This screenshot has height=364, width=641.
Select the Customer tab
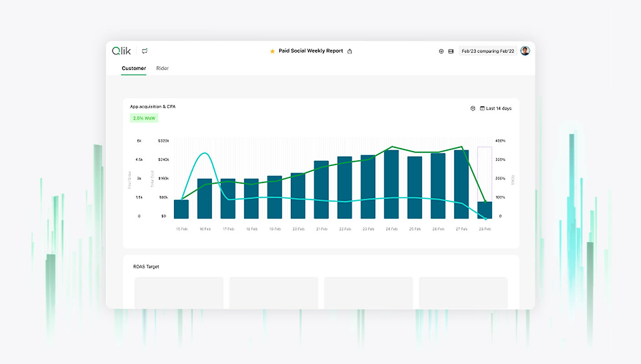point(133,68)
